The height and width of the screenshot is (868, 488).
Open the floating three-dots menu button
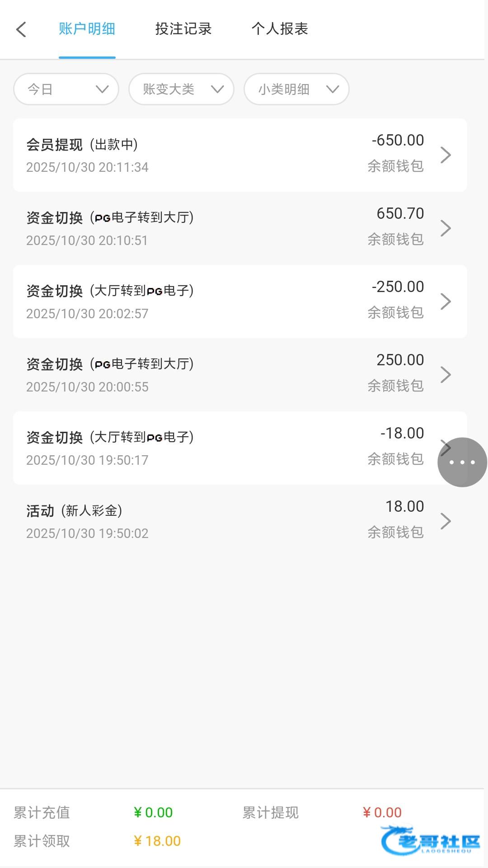[462, 462]
